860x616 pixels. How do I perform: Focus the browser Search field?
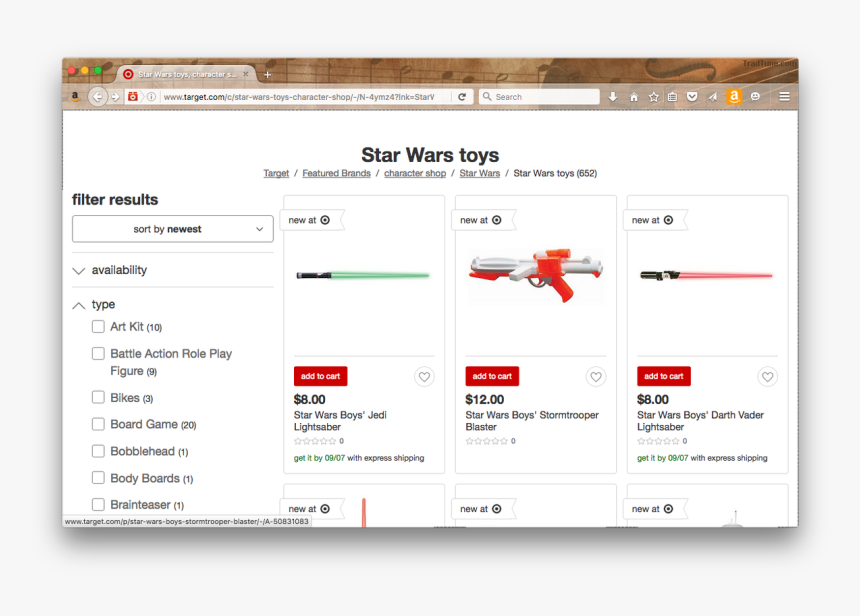click(x=539, y=97)
